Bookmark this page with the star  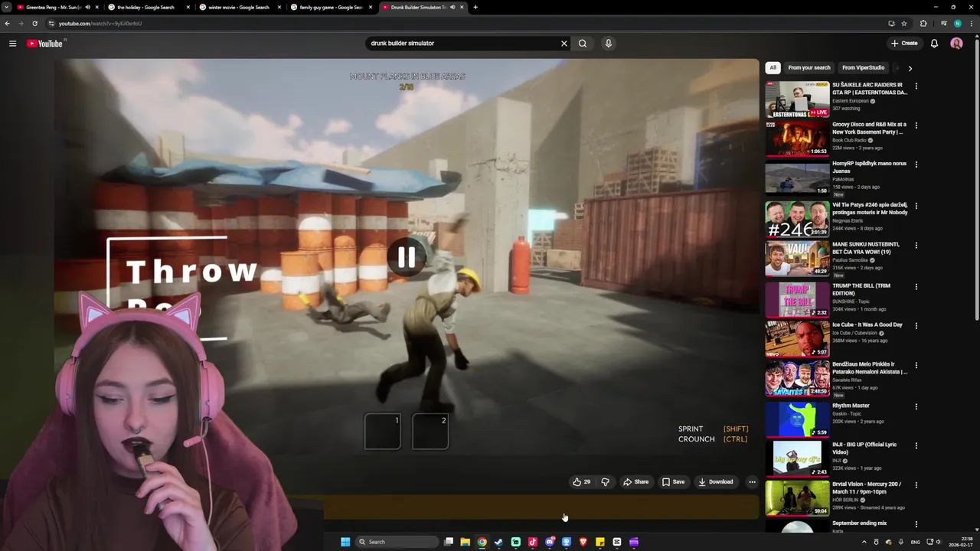pos(903,24)
